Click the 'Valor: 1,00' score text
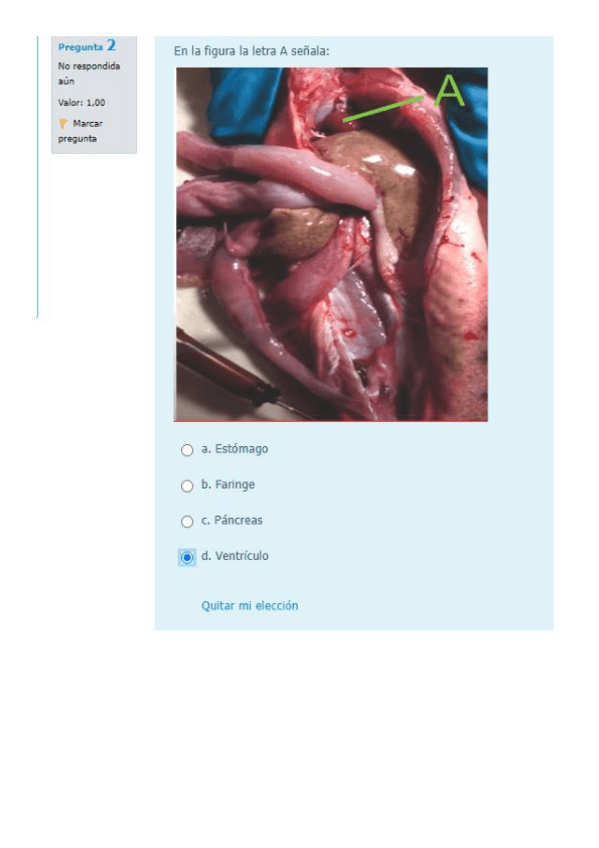The width and height of the screenshot is (599, 848). (x=82, y=103)
